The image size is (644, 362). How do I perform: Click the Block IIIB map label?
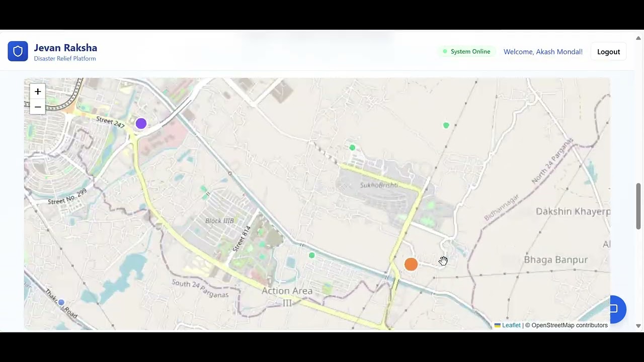219,221
